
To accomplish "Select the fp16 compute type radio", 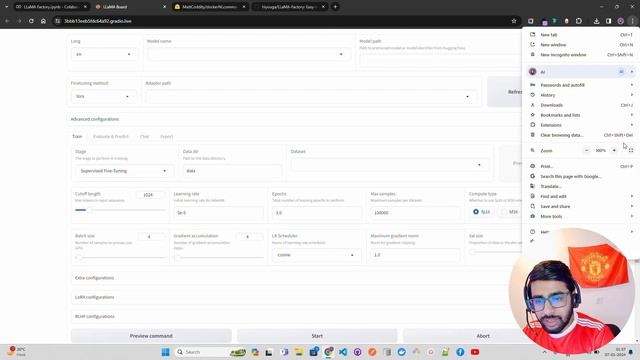I will click(476, 212).
